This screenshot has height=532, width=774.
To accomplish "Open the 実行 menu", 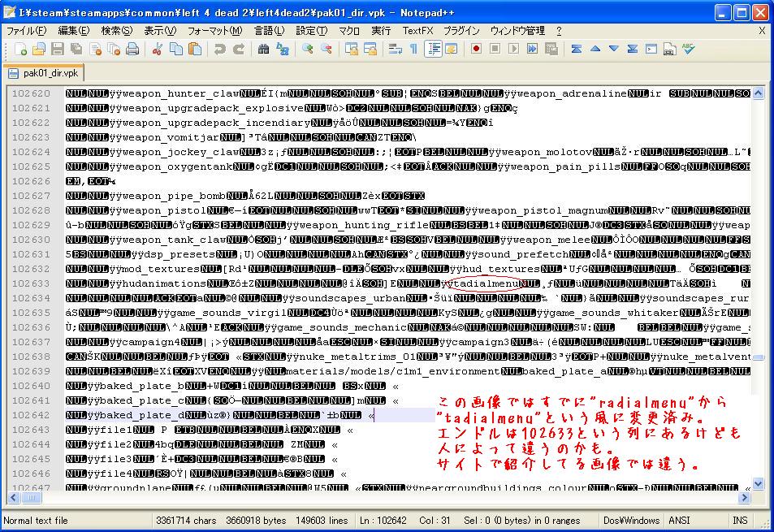I will click(x=381, y=31).
